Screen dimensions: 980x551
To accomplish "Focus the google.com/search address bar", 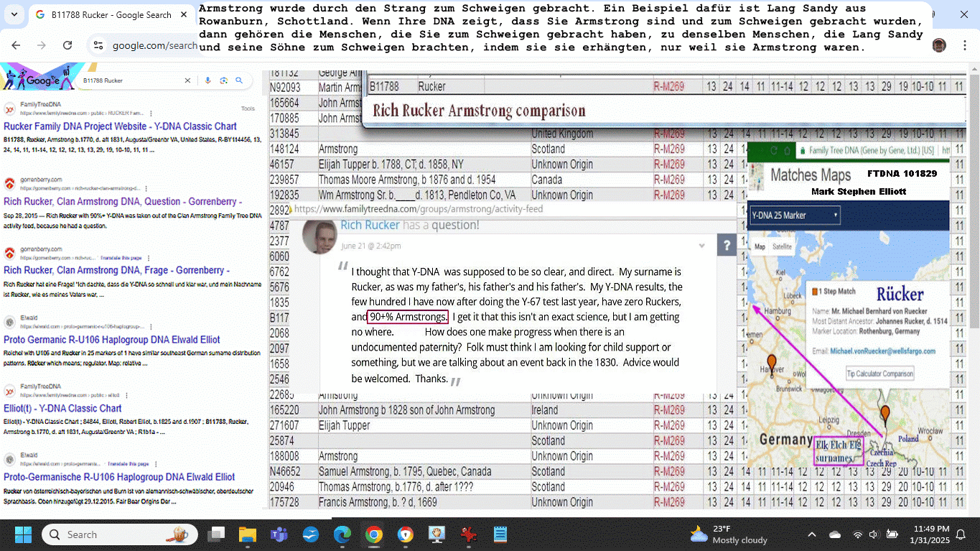I will point(154,45).
